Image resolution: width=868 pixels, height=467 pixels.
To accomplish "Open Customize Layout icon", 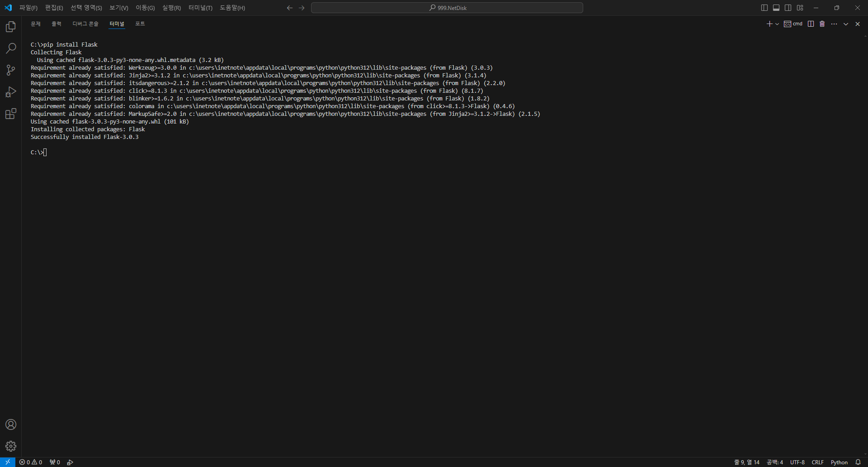I will pos(800,8).
